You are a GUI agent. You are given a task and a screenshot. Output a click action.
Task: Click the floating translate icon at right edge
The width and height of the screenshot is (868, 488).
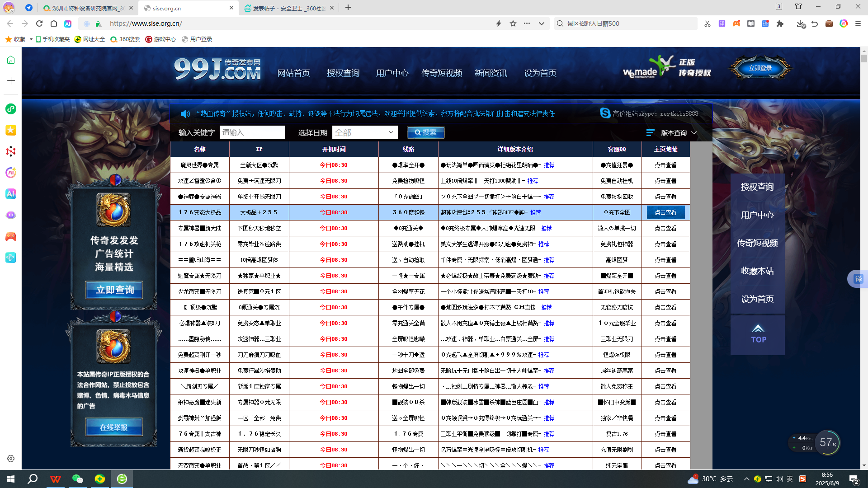point(858,279)
